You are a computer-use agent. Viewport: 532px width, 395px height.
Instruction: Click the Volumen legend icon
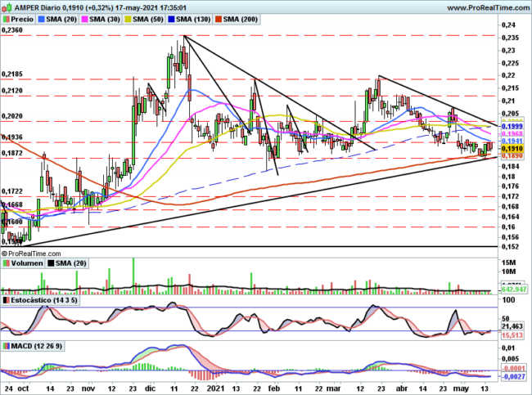(7, 263)
